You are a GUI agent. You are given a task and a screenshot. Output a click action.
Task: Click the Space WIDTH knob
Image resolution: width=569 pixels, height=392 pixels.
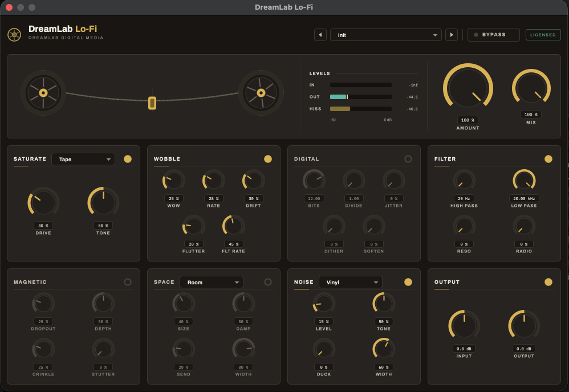tap(243, 349)
